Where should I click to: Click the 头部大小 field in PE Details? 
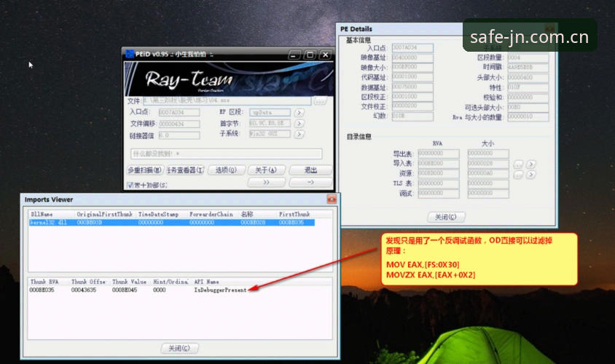[528, 78]
